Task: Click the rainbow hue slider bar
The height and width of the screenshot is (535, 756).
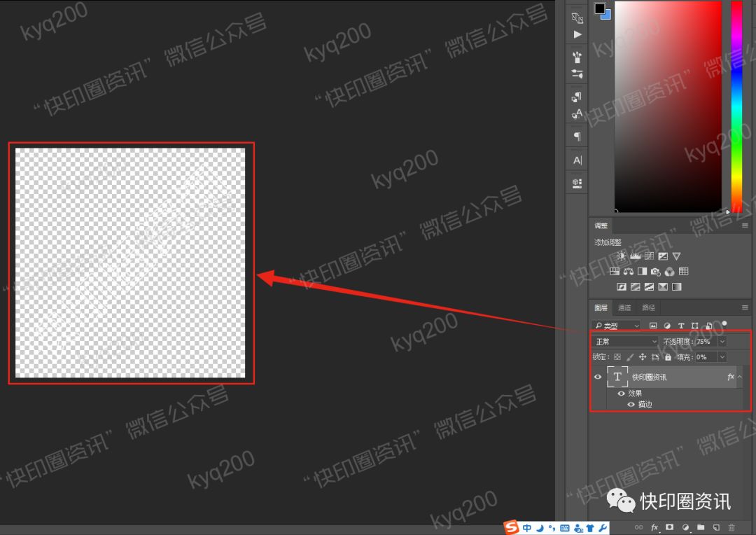Action: (736, 106)
